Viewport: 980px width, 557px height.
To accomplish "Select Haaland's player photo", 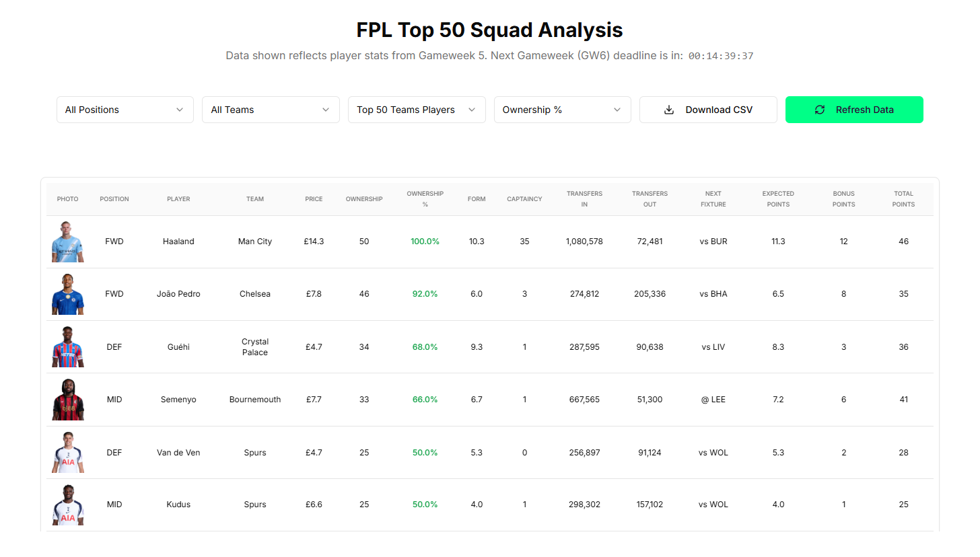I will pyautogui.click(x=67, y=241).
